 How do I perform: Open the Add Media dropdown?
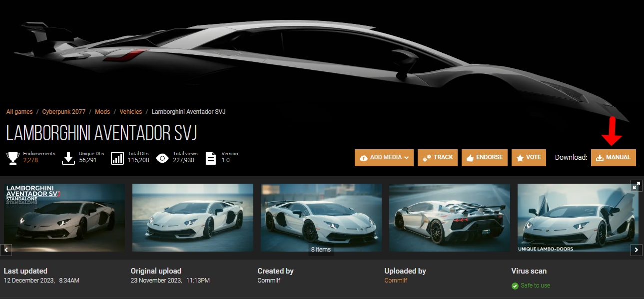pos(384,158)
